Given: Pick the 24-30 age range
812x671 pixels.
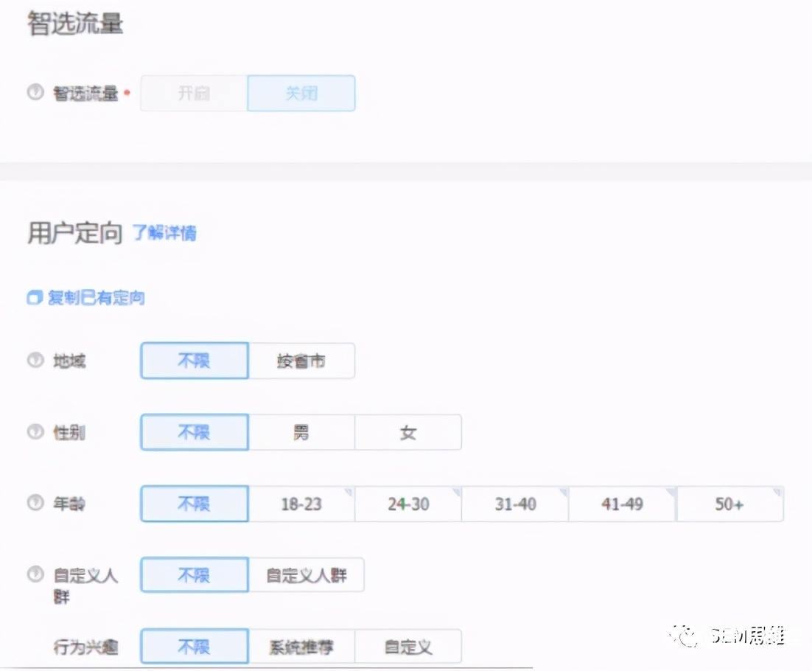Looking at the screenshot, I should tap(408, 504).
